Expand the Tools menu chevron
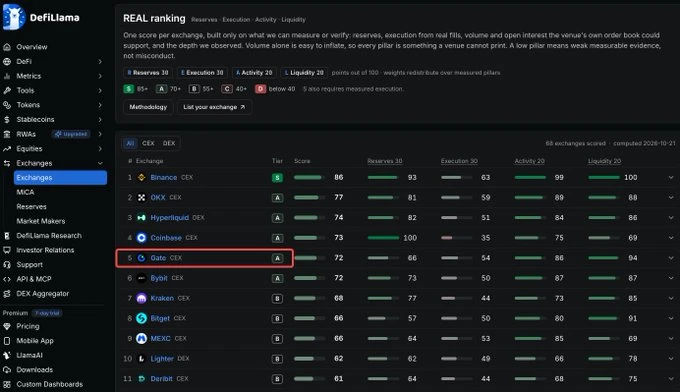This screenshot has height=392, width=680. point(100,91)
